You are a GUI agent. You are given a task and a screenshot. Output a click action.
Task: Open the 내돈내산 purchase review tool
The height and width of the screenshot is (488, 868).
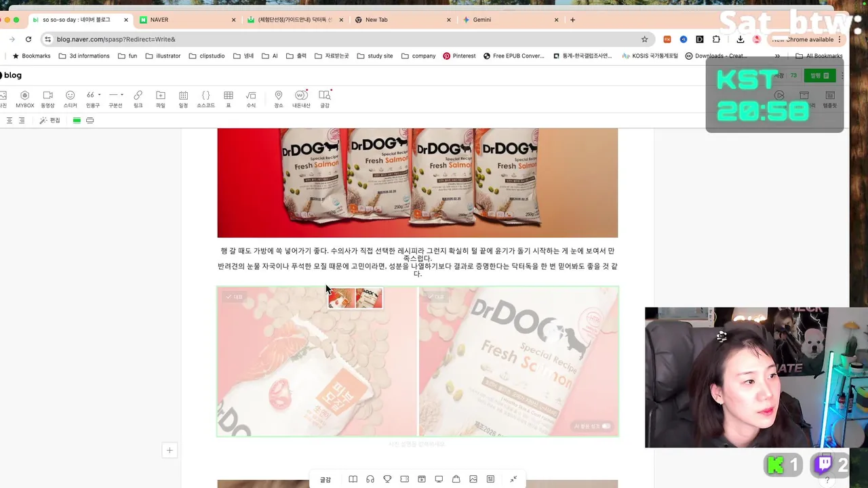pyautogui.click(x=301, y=99)
